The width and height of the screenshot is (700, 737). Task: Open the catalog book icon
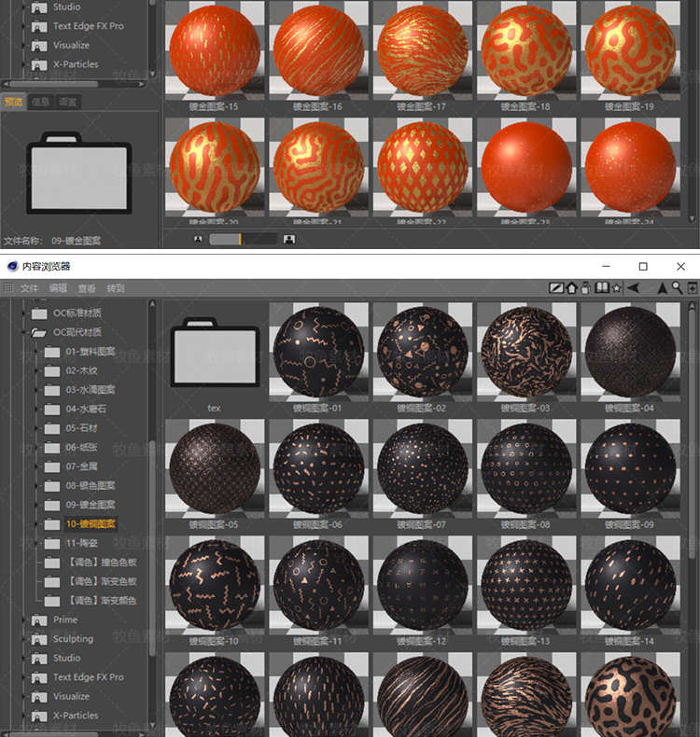click(x=602, y=287)
